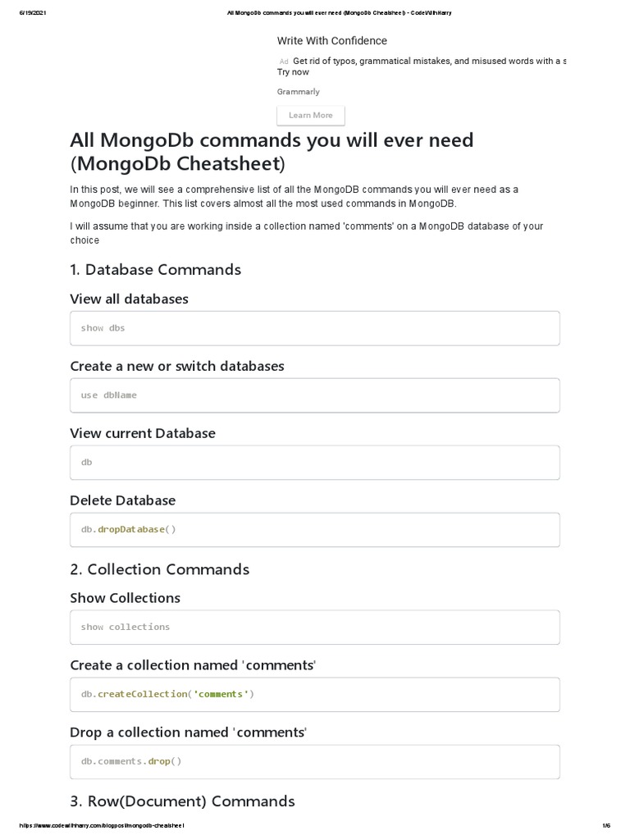Screen dimensions: 630x840
Task: Click the Try now ad link
Action: pos(293,72)
